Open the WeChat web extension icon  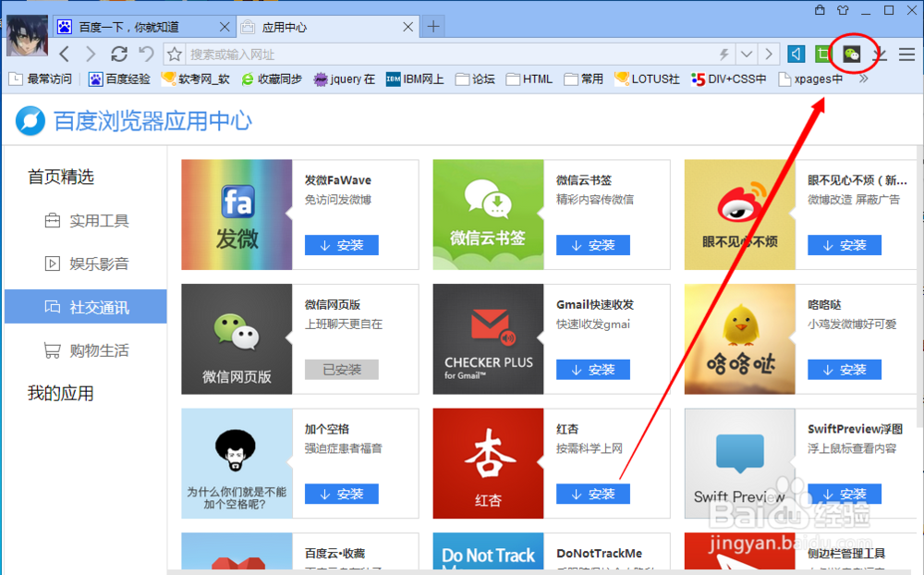pos(852,55)
